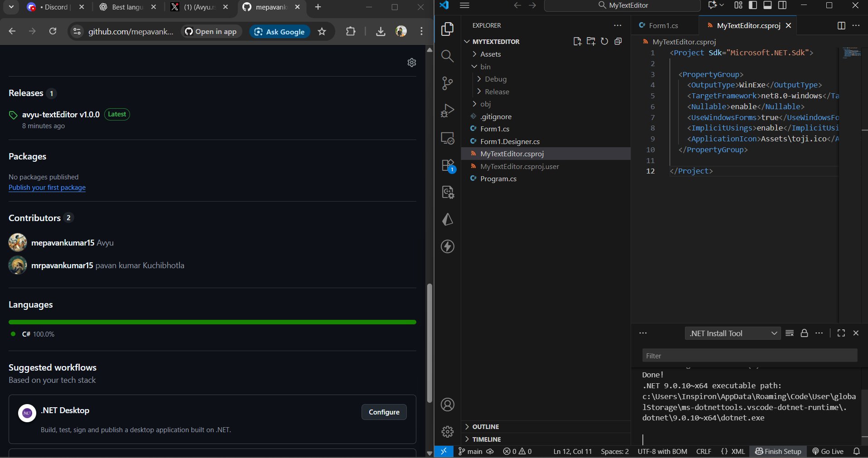
Task: Click the Search icon in activity bar
Action: tap(447, 56)
